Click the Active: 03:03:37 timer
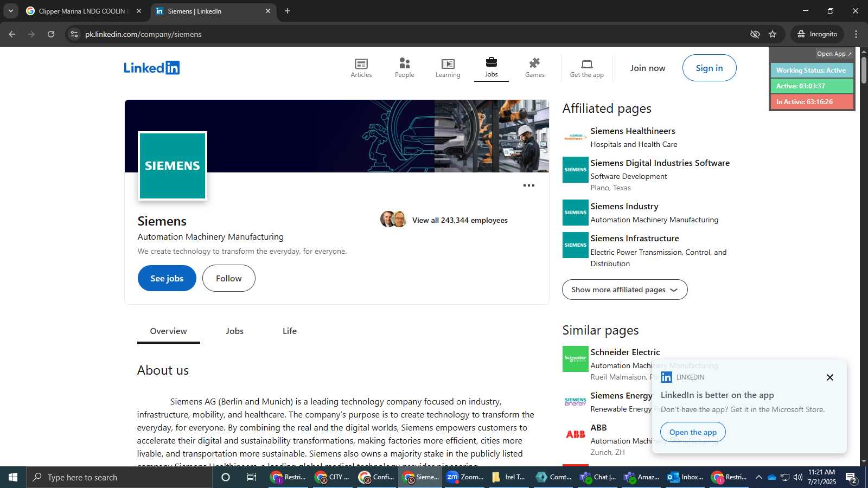Viewport: 868px width, 488px height. point(812,86)
